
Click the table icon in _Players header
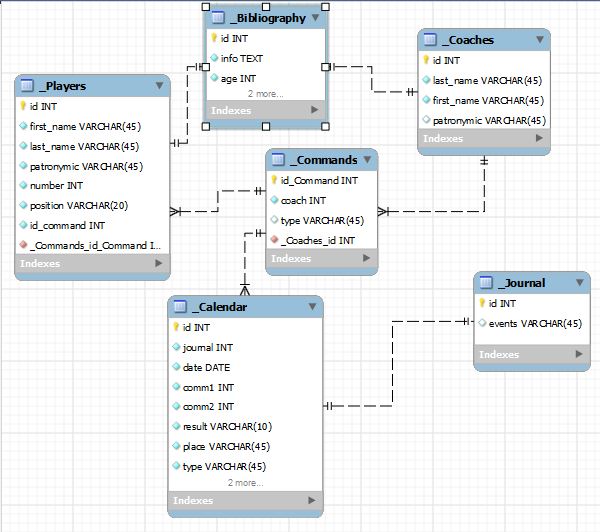coord(27,86)
